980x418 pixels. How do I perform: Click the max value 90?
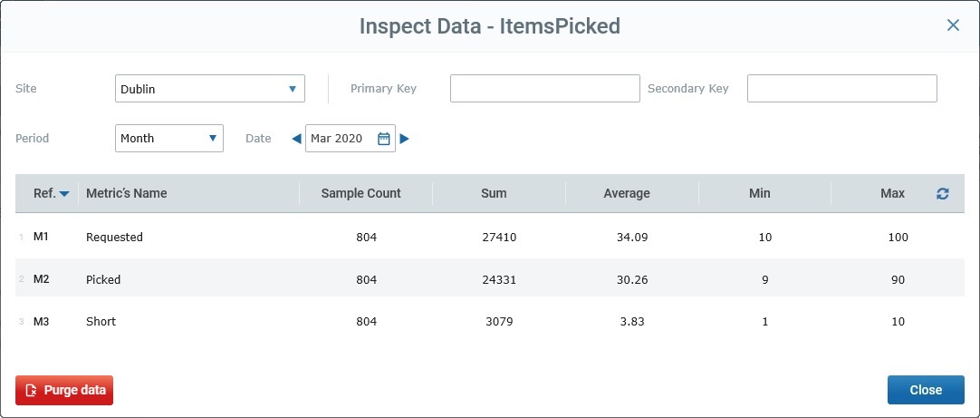(x=898, y=279)
